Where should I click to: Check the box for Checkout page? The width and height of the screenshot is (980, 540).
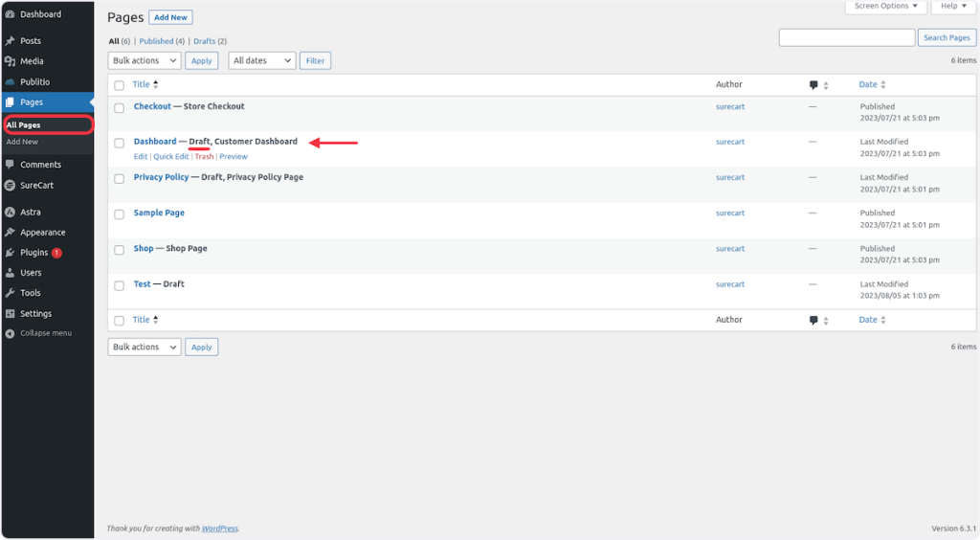[x=120, y=107]
